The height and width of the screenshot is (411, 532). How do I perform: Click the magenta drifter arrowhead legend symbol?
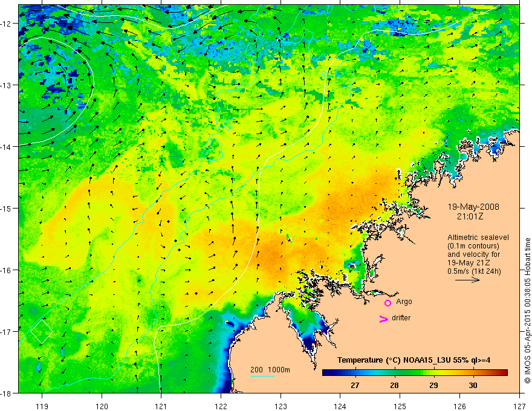coord(384,319)
